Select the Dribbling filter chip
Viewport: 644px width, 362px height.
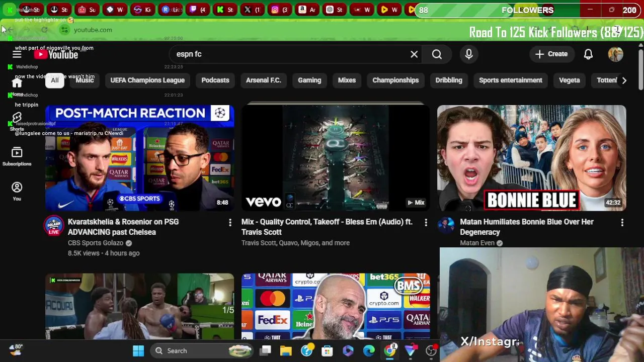coord(449,80)
